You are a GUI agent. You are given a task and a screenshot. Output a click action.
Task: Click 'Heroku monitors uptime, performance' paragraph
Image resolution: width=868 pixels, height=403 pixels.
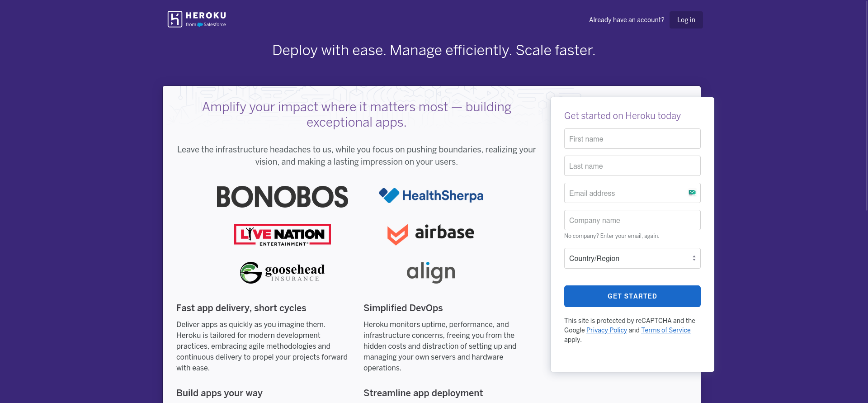coord(440,346)
